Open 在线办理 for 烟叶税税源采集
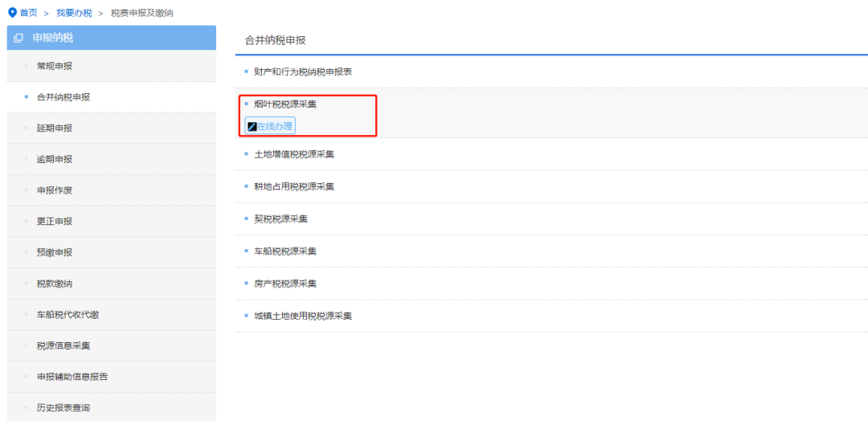This screenshot has height=421, width=868. pos(270,127)
